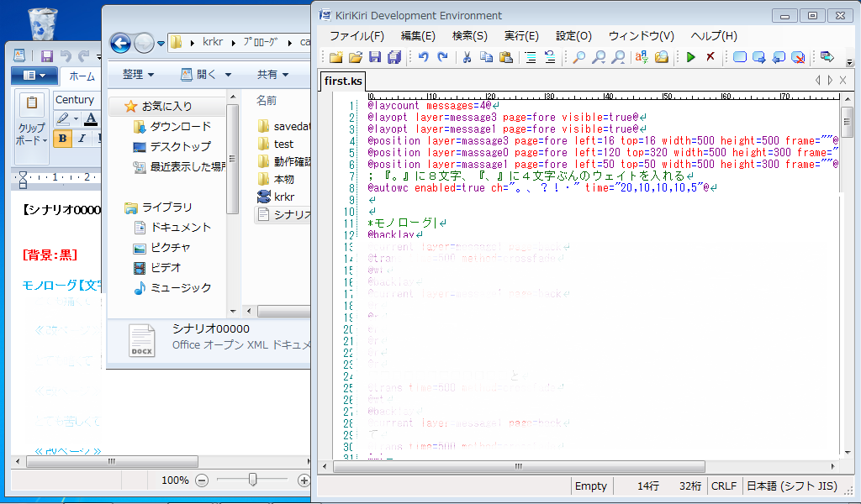
Task: Open 実行(E) menu in KiriKiri
Action: pos(521,36)
